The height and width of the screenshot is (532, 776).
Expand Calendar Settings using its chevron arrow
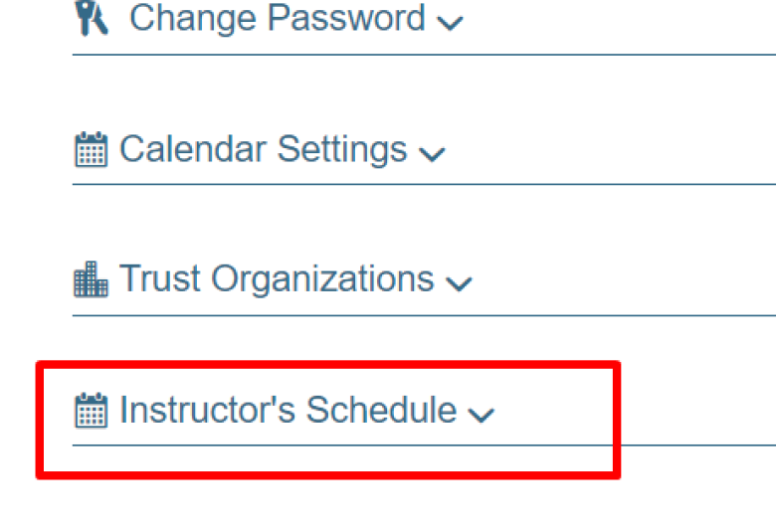click(x=432, y=153)
